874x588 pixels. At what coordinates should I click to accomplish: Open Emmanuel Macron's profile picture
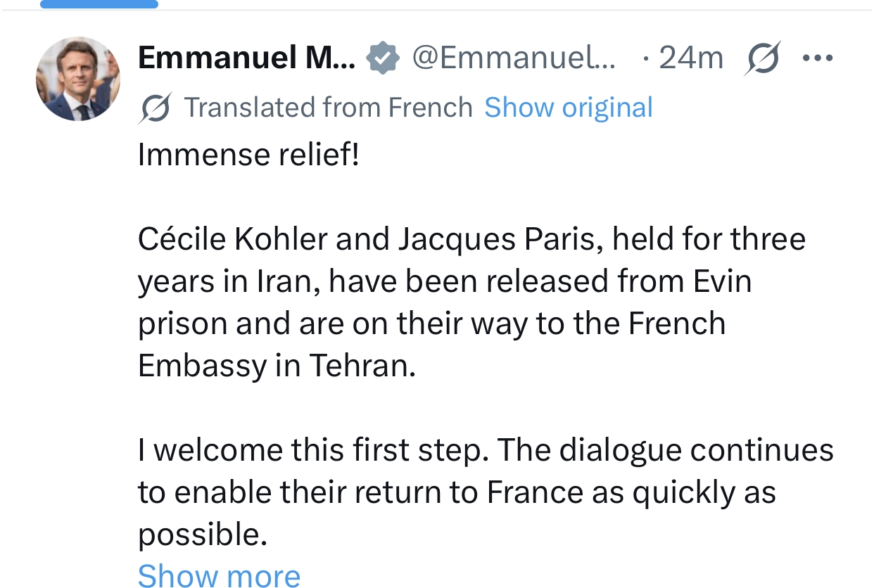point(78,78)
